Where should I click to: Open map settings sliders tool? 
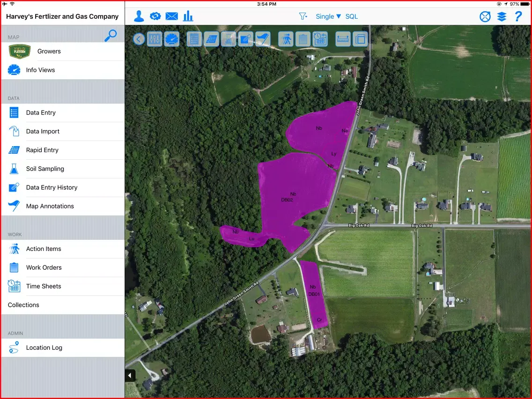click(155, 39)
